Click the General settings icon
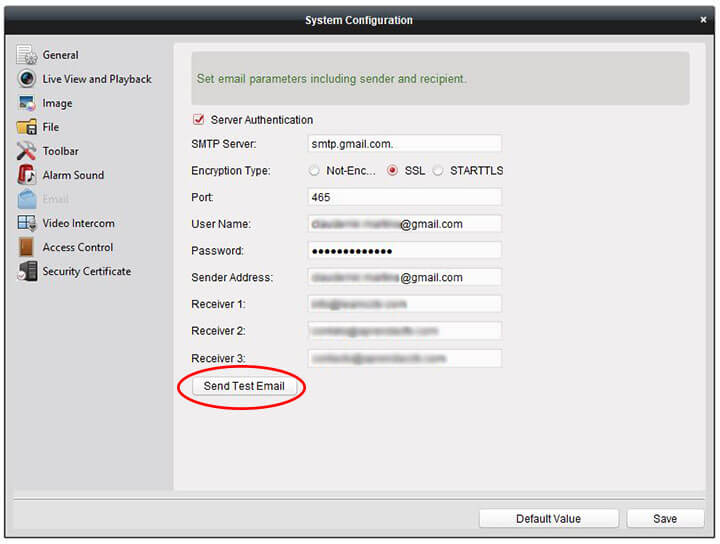Screen dimensions: 720x544 [27, 56]
